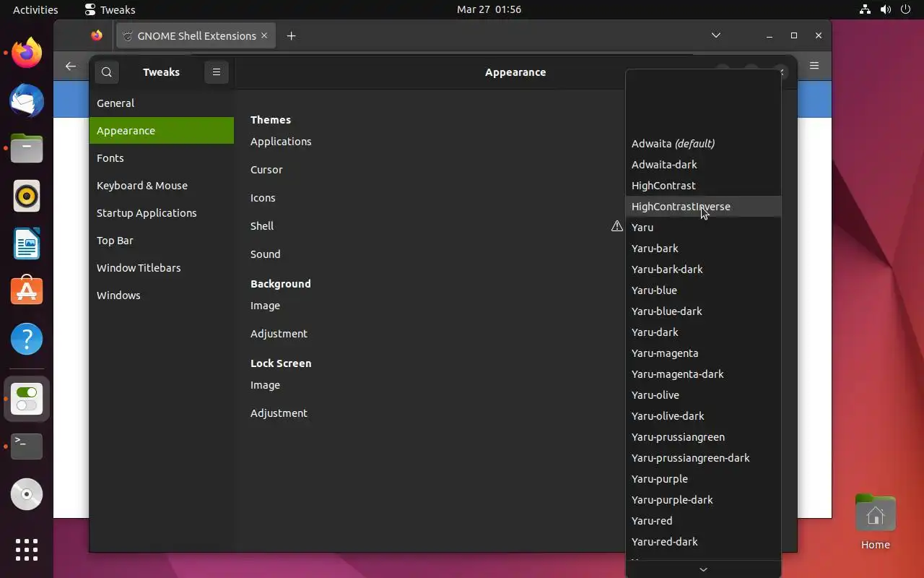Pick the Yaru-olive theme
Viewport: 924px width, 578px height.
pyautogui.click(x=703, y=395)
